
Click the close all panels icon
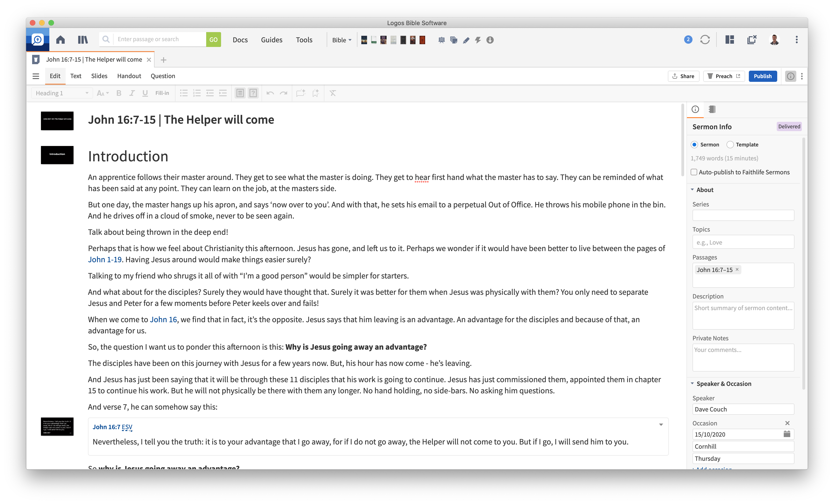pos(752,40)
